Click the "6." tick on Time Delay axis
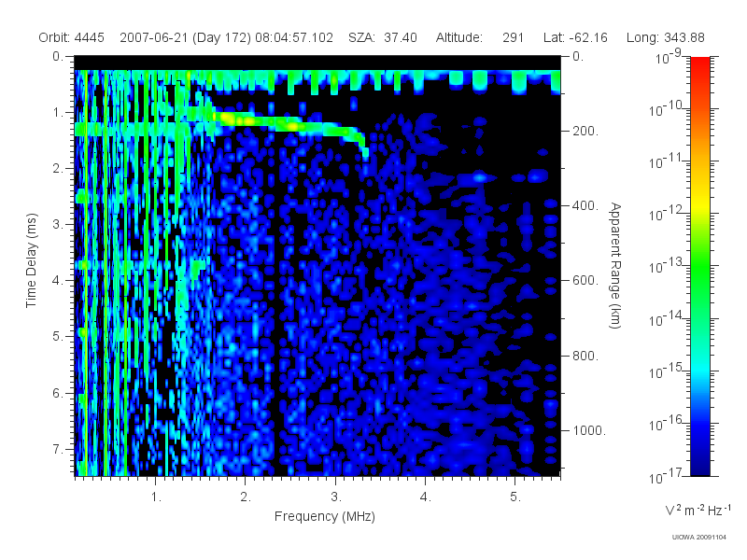747x560 pixels. point(58,393)
